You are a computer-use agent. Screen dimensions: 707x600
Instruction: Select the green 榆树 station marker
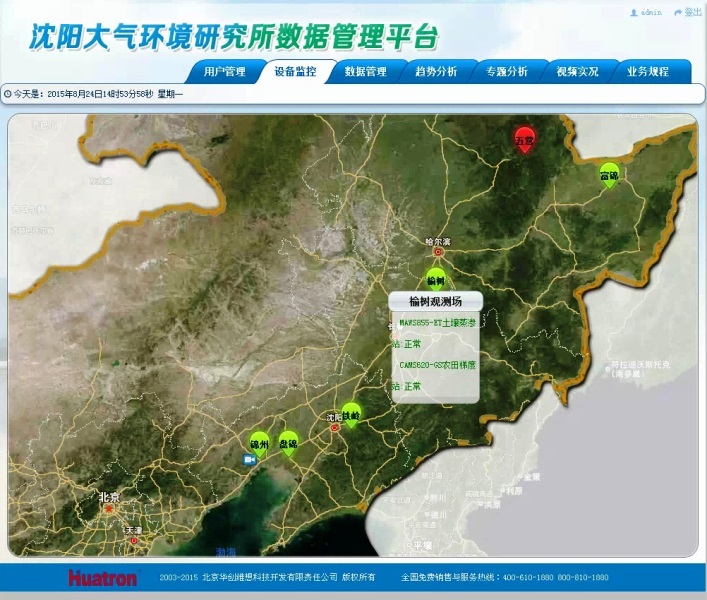pyautogui.click(x=435, y=279)
